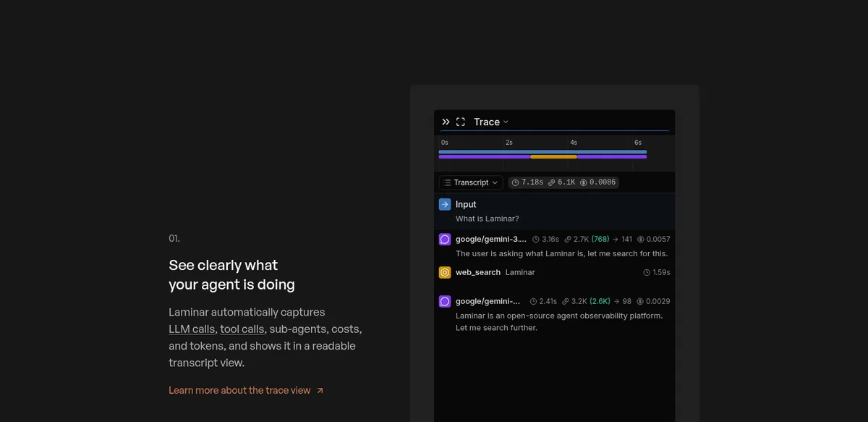Select the google/gemini-3.... span name

(x=491, y=239)
